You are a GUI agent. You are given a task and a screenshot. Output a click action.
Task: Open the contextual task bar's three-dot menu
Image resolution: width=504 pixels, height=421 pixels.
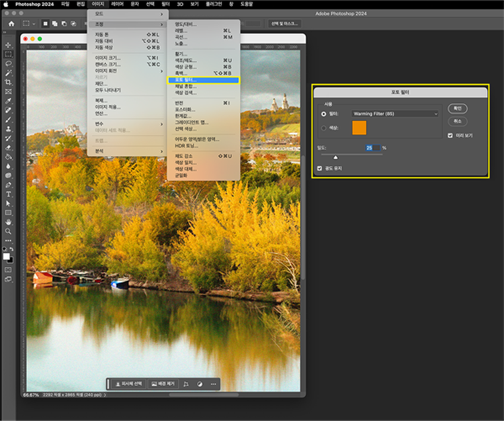[214, 384]
